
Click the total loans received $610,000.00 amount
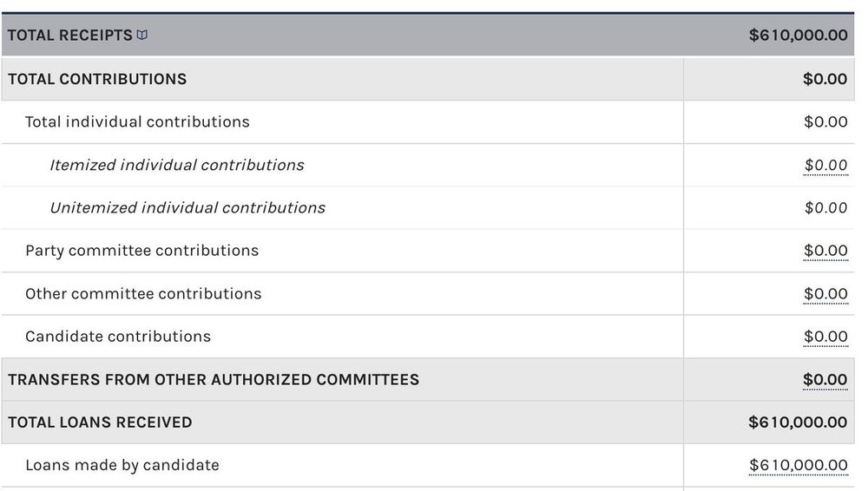(798, 422)
